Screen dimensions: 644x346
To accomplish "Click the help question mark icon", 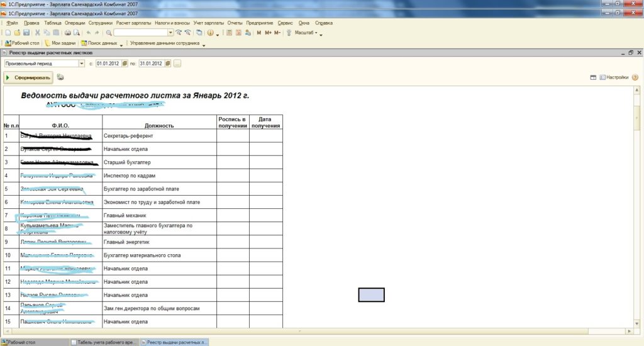I will (x=635, y=77).
